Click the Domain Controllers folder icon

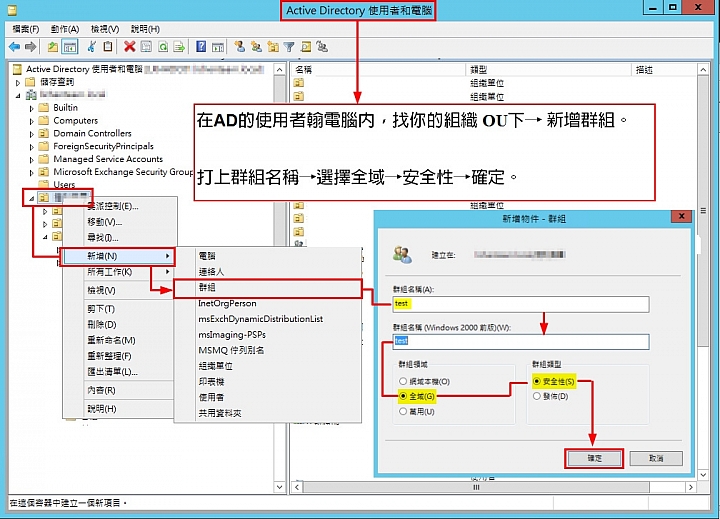tap(44, 133)
